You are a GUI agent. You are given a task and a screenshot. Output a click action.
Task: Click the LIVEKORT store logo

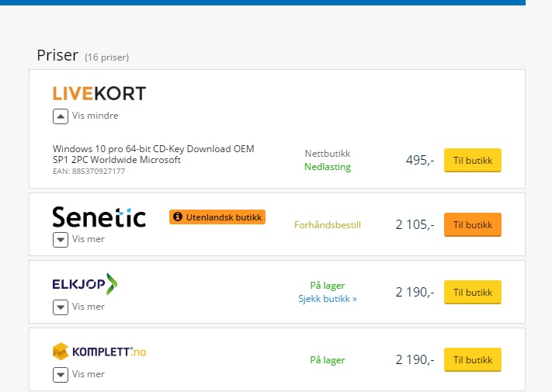(x=99, y=94)
